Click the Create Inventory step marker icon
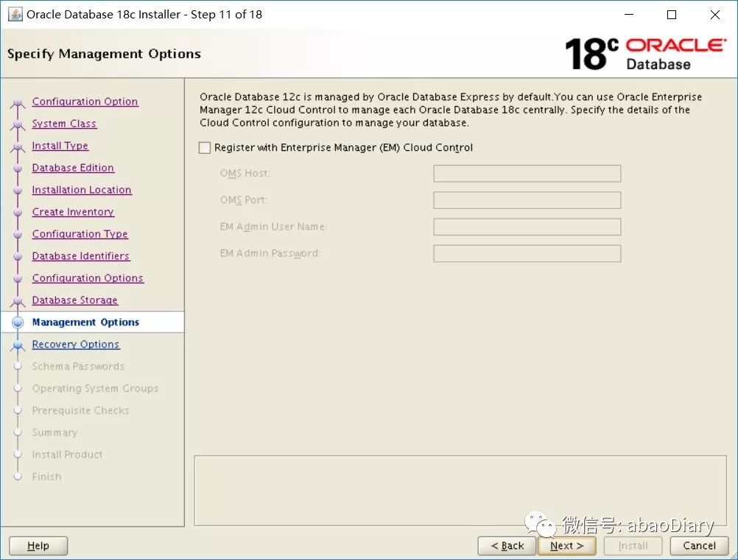Screen dimensions: 738x560 (x=18, y=213)
